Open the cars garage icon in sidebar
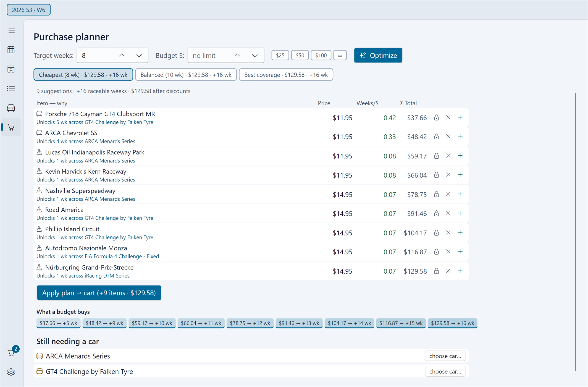The height and width of the screenshot is (387, 588). [11, 108]
